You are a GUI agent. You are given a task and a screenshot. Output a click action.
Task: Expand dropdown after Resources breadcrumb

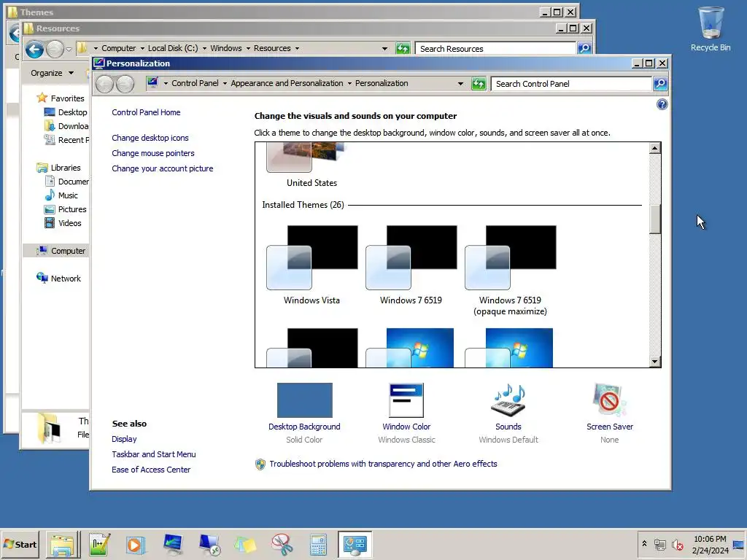(x=297, y=48)
